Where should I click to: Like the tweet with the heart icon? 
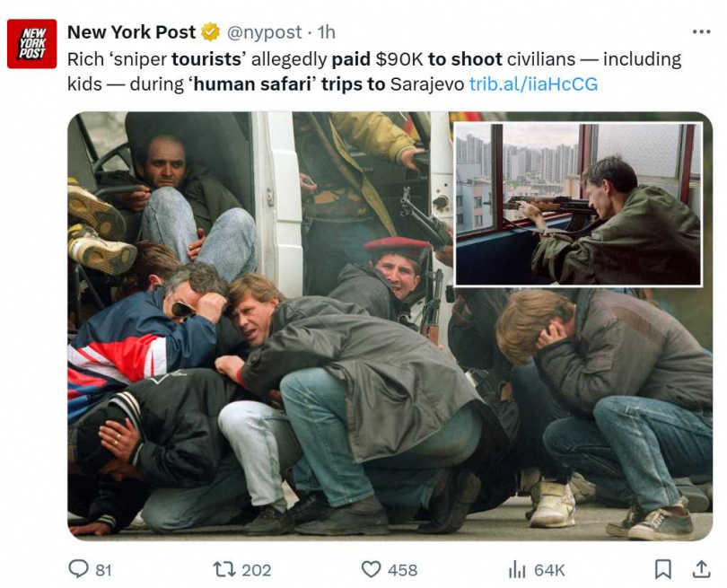(x=371, y=569)
